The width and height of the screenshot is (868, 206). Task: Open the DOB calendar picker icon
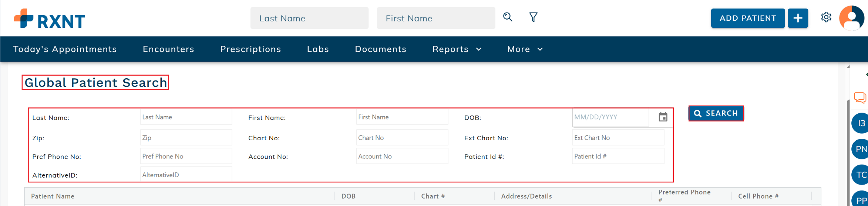[x=663, y=117]
